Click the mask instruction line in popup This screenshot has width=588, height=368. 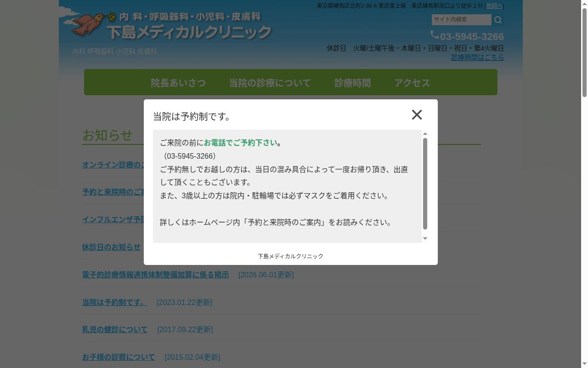(x=276, y=195)
